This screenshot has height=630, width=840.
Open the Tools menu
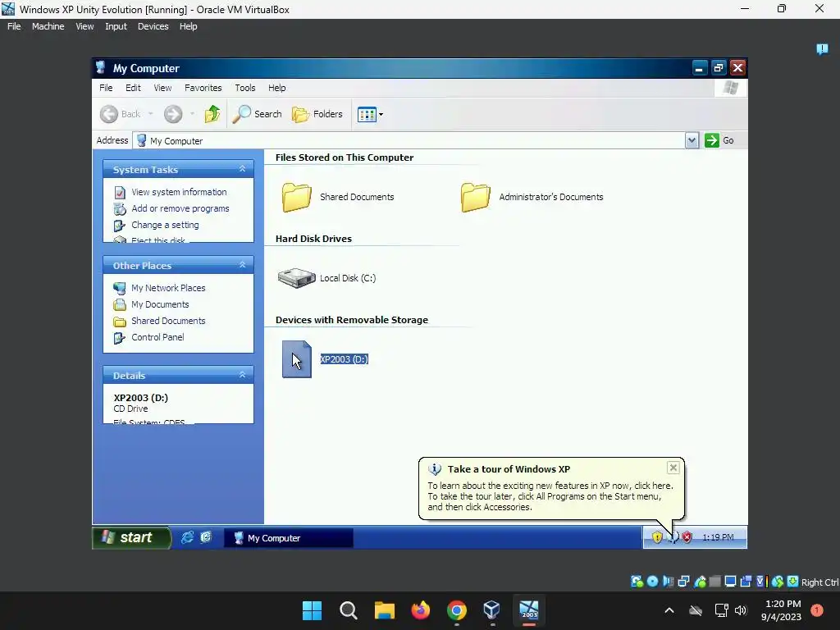pos(244,88)
